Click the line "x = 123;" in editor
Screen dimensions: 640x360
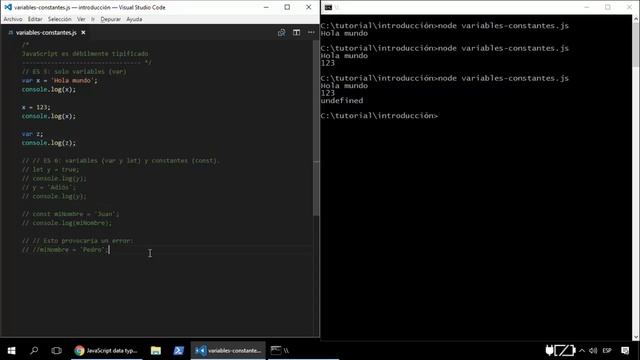point(36,107)
